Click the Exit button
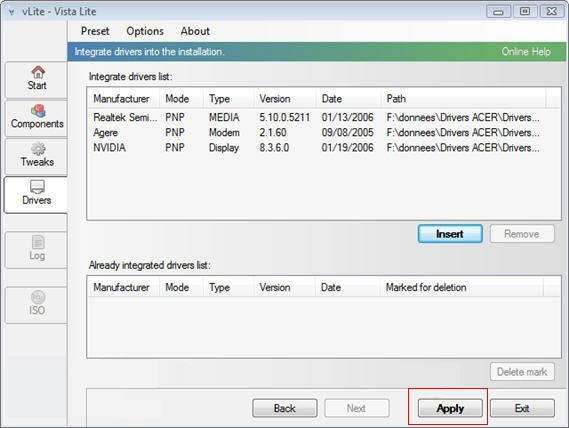The height and width of the screenshot is (428, 569). pos(522,408)
